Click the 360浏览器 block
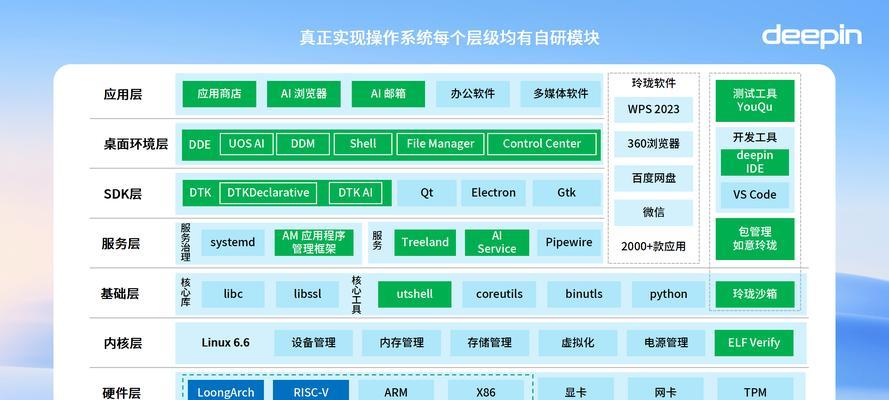The width and height of the screenshot is (889, 400). tap(654, 144)
